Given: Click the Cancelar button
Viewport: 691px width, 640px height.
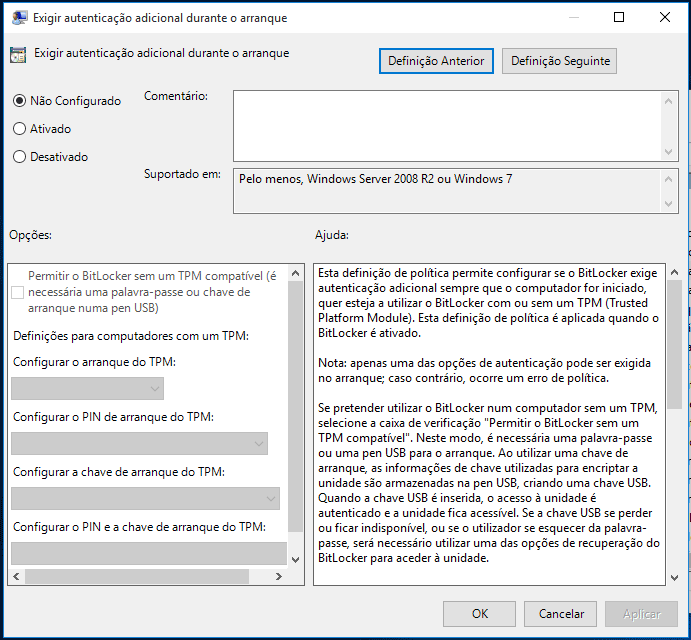Looking at the screenshot, I should click(561, 614).
